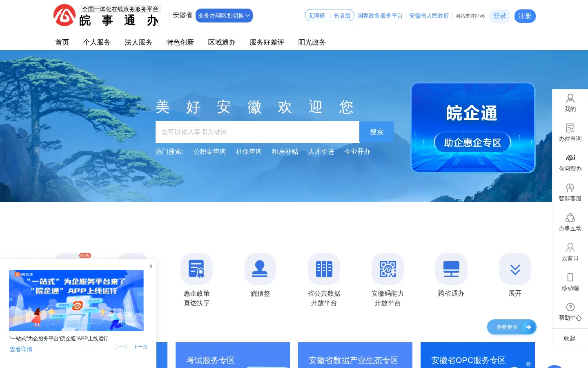Select hot search 人才引进

pos(321,151)
